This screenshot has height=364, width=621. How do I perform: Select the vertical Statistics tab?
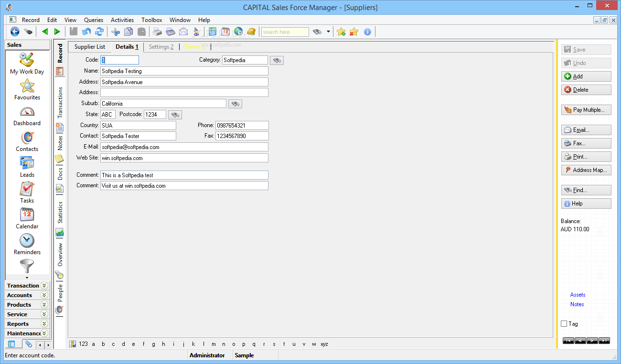[60, 212]
